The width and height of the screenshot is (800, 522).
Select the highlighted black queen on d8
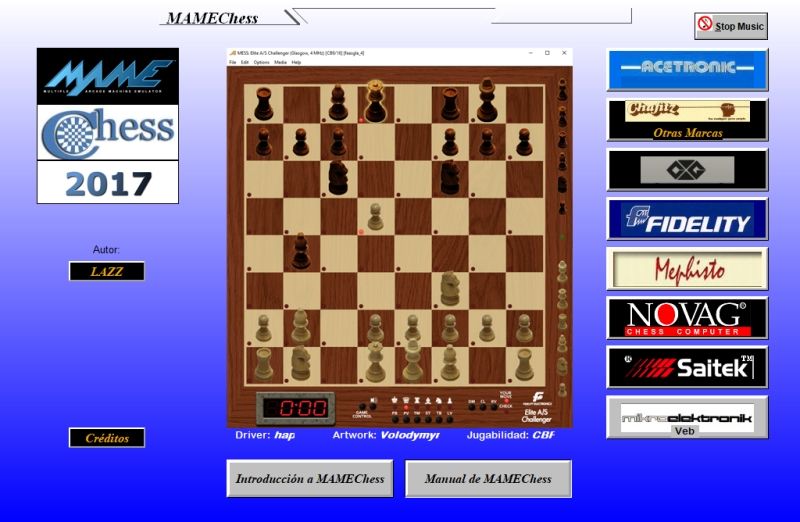click(x=376, y=102)
